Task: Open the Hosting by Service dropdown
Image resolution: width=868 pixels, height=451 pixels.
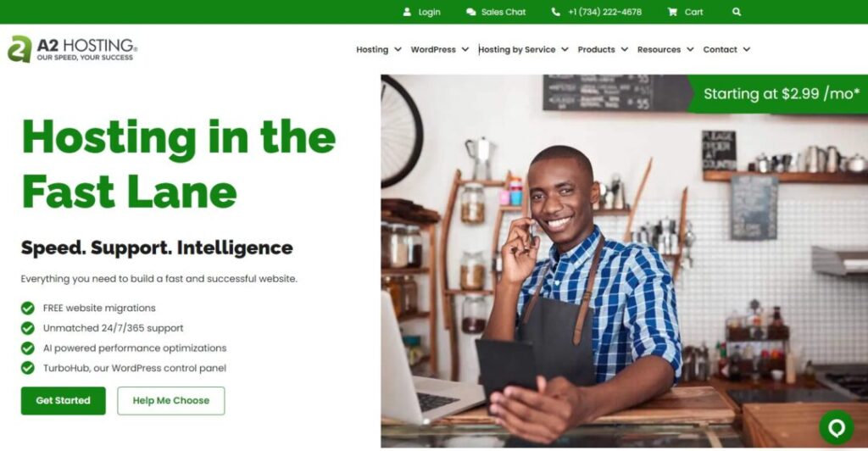Action: (x=523, y=49)
